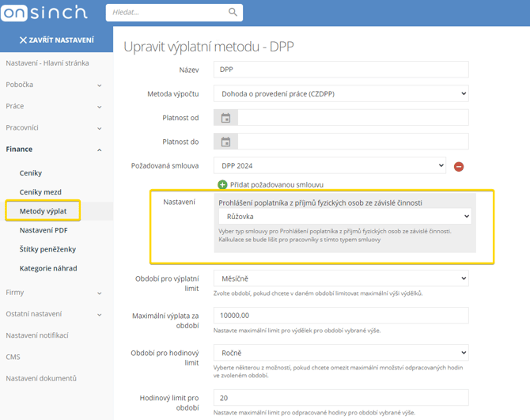This screenshot has width=530, height=420.
Task: Remove required contract with red minus icon
Action: pos(459,167)
